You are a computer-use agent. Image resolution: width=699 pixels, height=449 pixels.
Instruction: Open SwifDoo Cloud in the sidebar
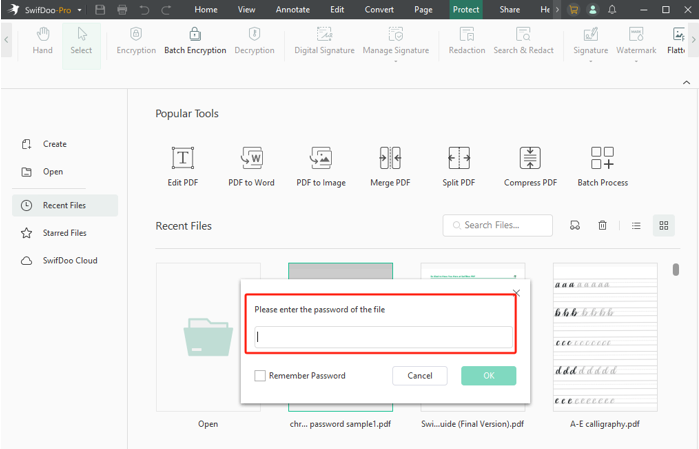[x=59, y=260]
